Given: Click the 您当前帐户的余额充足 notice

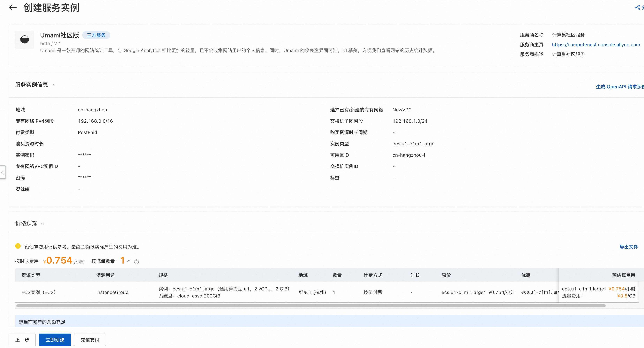Looking at the screenshot, I should tap(42, 322).
